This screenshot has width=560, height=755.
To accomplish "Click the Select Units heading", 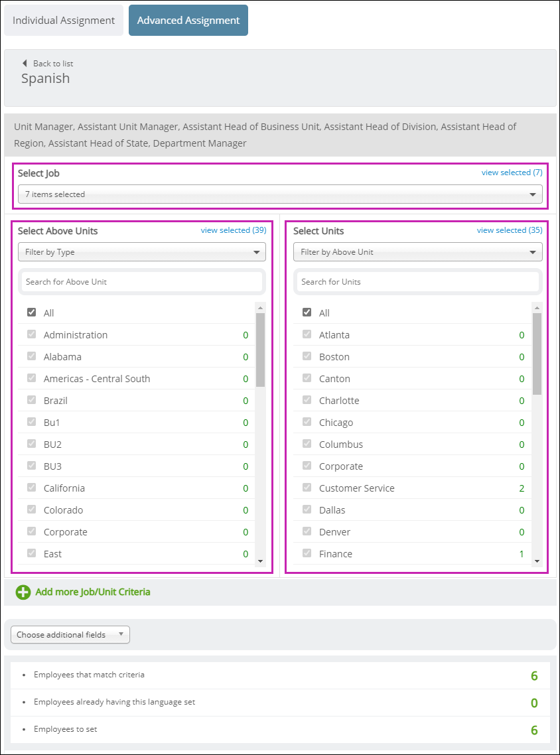I will tap(318, 231).
